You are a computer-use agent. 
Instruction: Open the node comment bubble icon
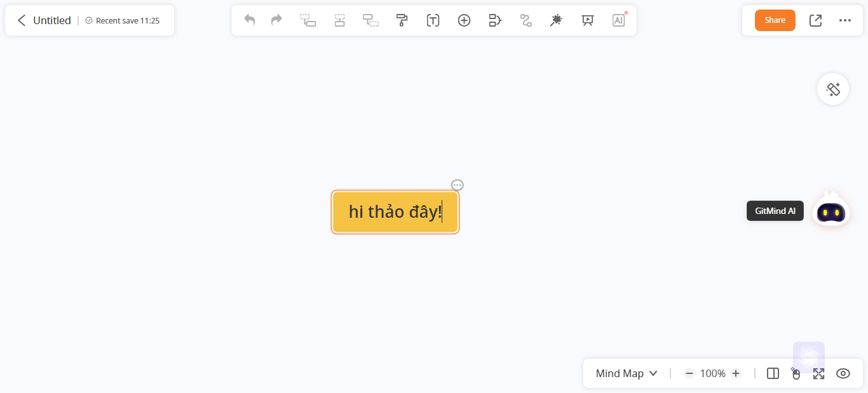(x=458, y=185)
